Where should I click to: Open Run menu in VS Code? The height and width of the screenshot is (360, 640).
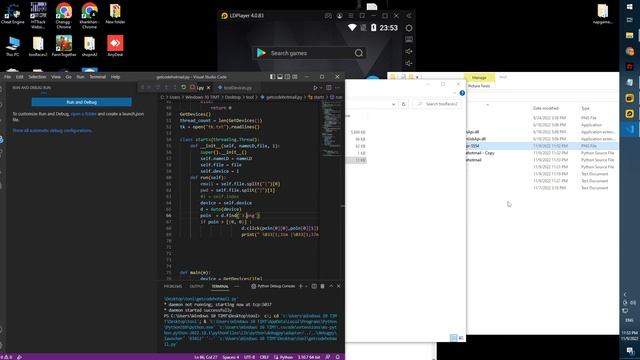pyautogui.click(x=80, y=77)
